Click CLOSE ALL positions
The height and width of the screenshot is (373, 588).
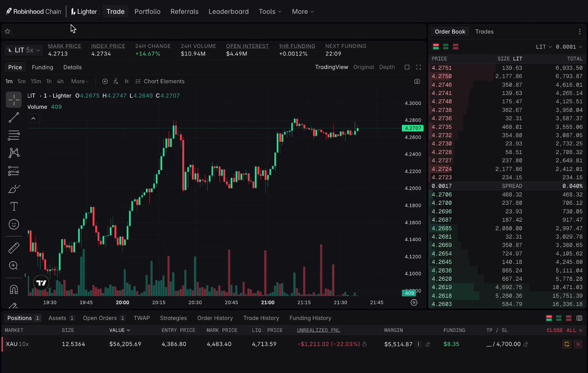(564, 330)
